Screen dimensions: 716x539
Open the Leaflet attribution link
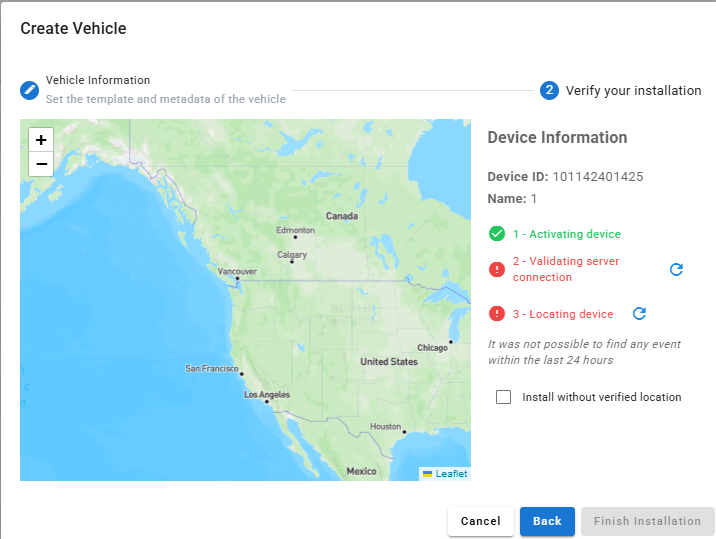click(451, 474)
